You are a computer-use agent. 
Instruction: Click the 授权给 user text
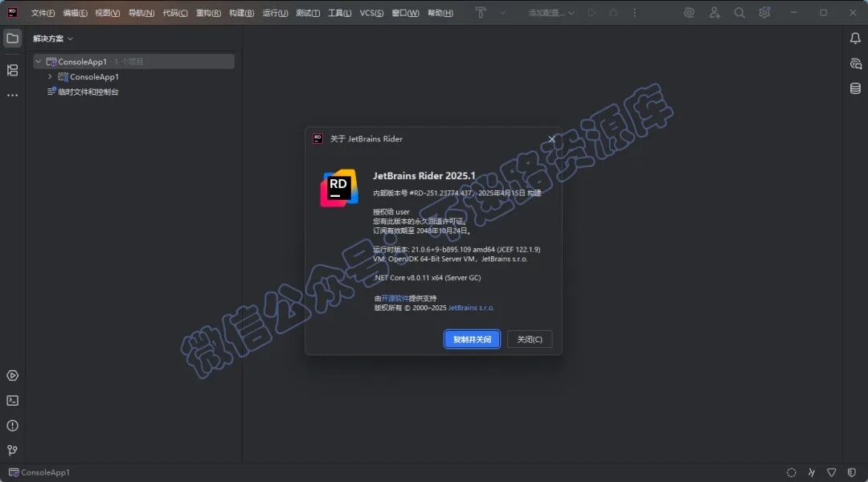391,212
